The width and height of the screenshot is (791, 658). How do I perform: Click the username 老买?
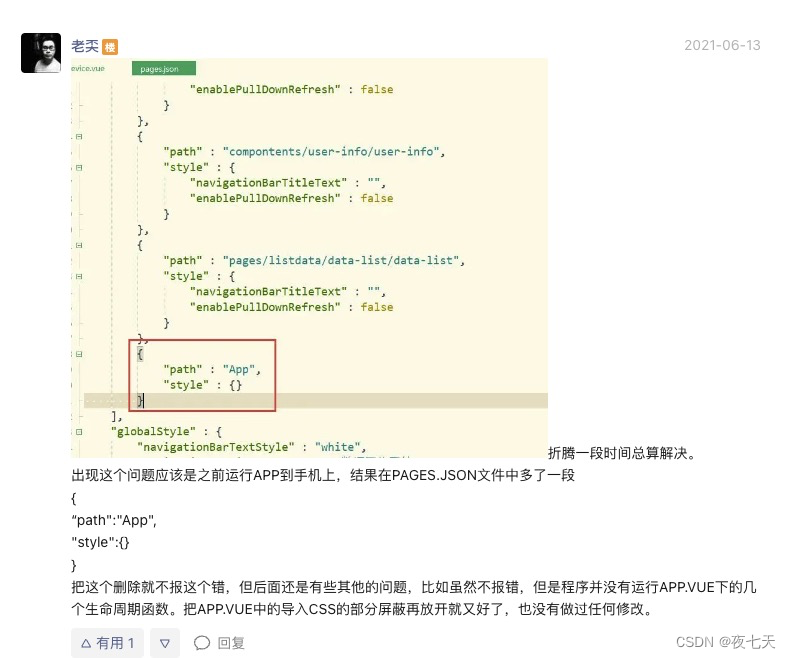[85, 46]
